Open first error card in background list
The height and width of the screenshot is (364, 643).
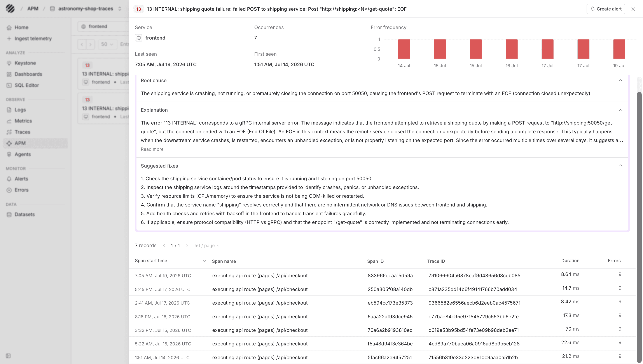click(103, 74)
